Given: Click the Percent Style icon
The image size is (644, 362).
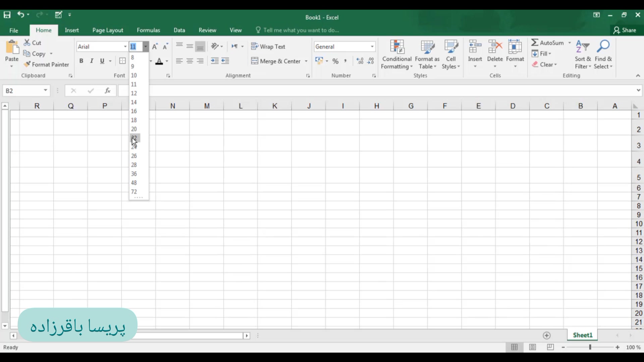Looking at the screenshot, I should click(x=335, y=61).
